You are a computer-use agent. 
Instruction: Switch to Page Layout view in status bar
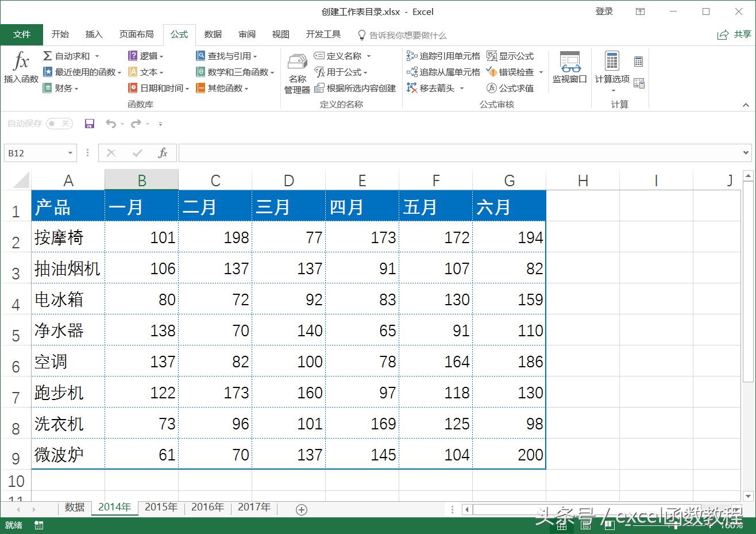click(585, 525)
